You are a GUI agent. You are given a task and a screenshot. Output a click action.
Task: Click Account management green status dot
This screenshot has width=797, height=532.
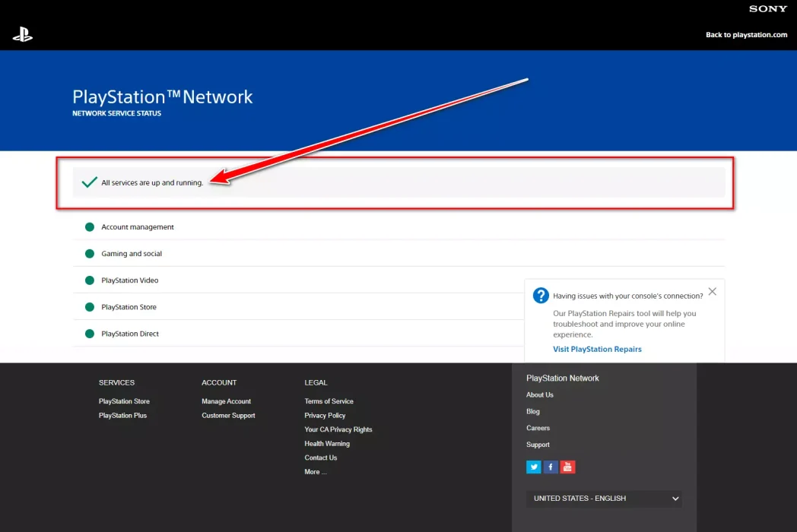90,227
